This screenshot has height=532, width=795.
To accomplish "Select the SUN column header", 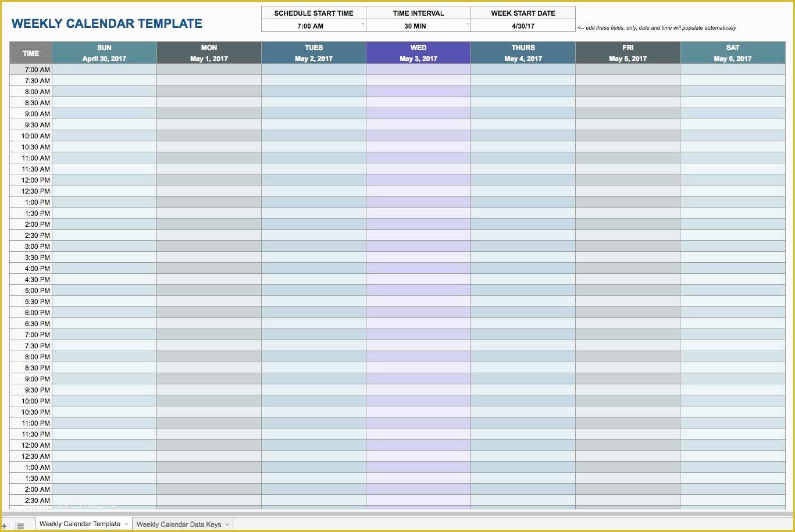I will pyautogui.click(x=104, y=48).
